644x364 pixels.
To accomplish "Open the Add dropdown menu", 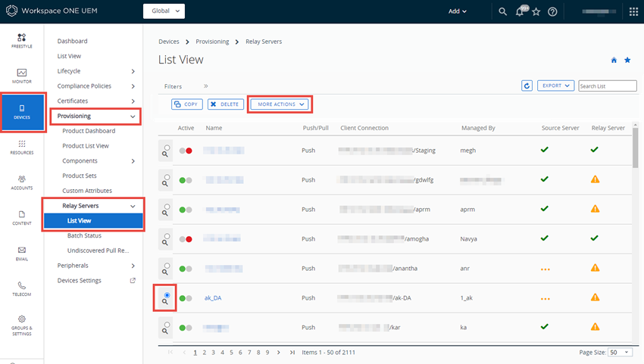I will (x=457, y=11).
